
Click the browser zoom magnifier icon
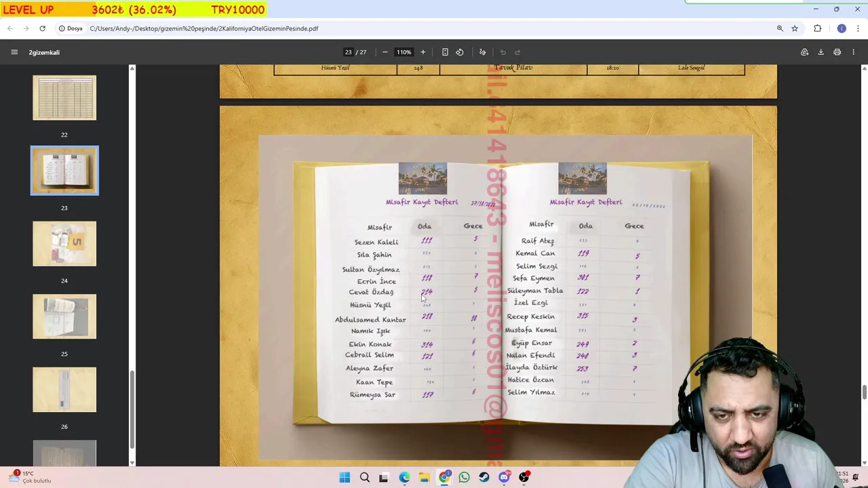780,28
